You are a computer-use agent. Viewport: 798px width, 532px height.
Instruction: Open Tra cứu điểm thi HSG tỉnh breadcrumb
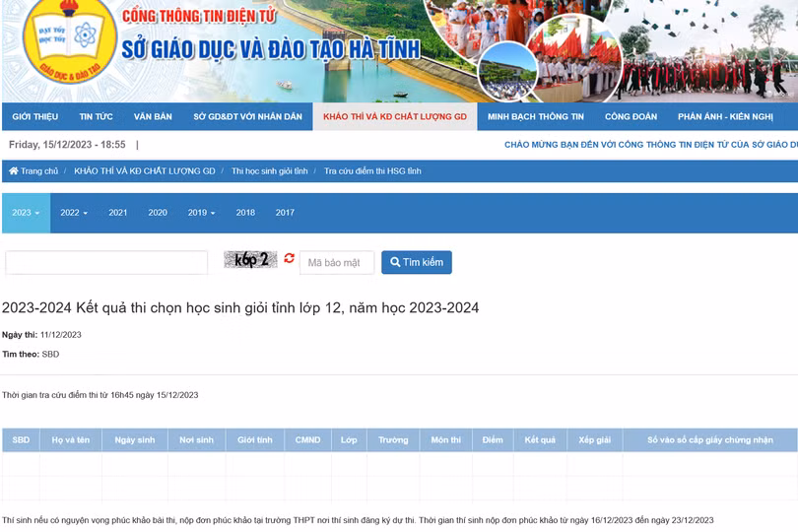coord(372,171)
